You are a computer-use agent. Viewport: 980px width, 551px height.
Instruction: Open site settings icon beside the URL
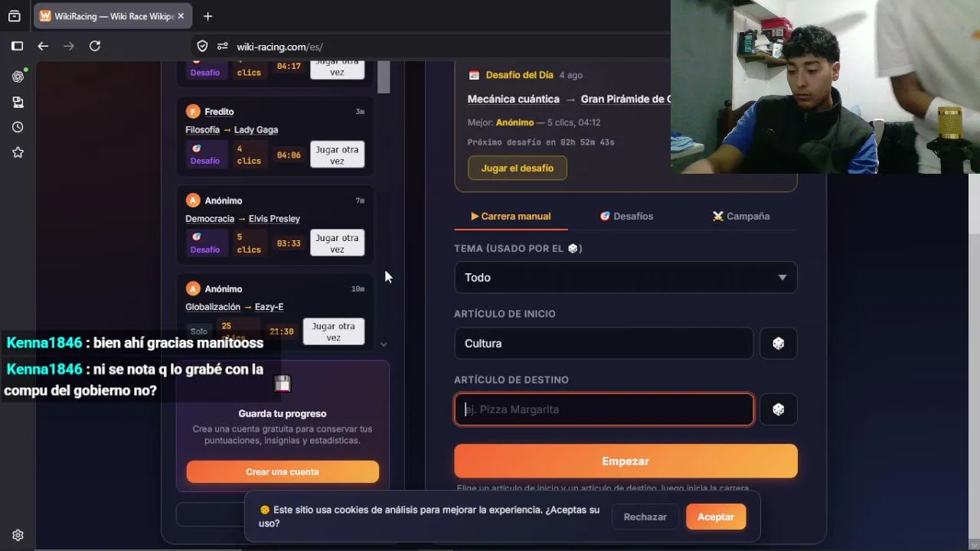tap(223, 46)
